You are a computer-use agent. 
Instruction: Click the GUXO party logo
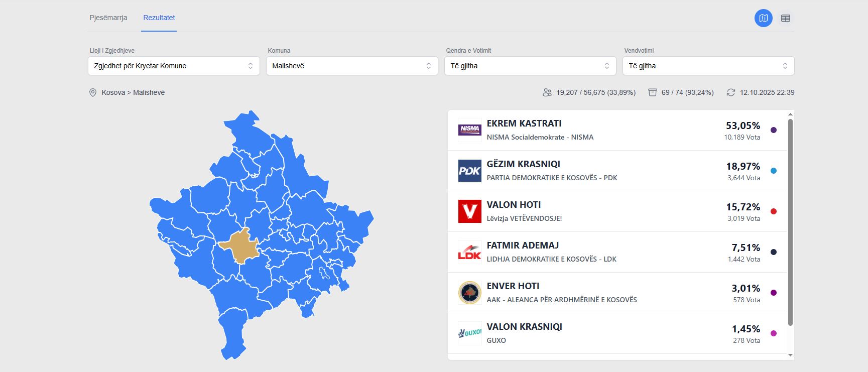pyautogui.click(x=470, y=333)
